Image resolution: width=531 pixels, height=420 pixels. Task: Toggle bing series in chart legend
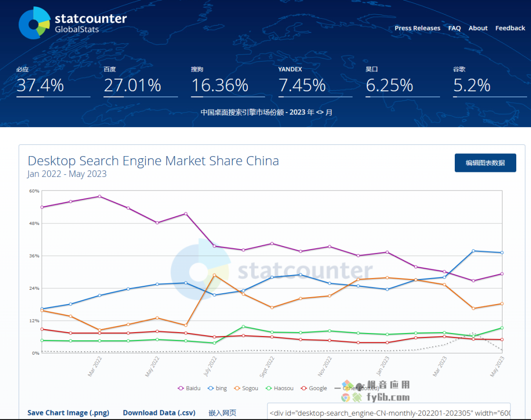coord(217,388)
